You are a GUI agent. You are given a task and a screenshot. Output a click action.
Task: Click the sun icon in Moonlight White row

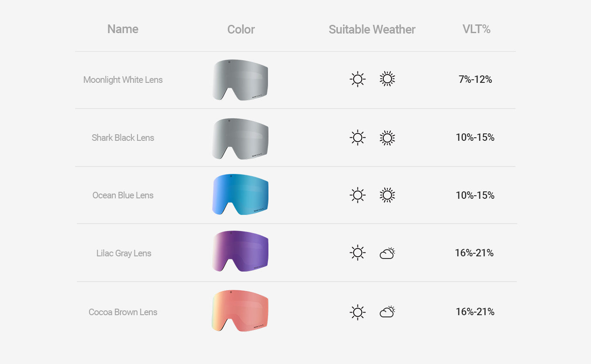[x=357, y=79]
